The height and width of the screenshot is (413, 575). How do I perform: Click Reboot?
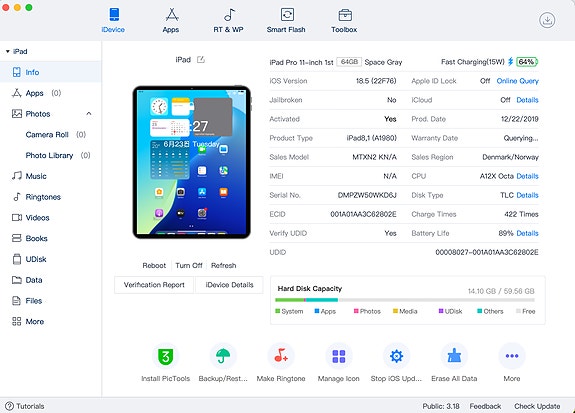point(154,266)
